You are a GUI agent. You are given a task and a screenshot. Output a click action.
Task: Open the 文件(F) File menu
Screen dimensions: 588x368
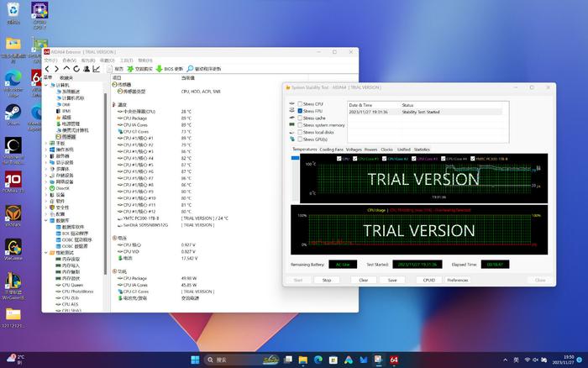point(50,60)
